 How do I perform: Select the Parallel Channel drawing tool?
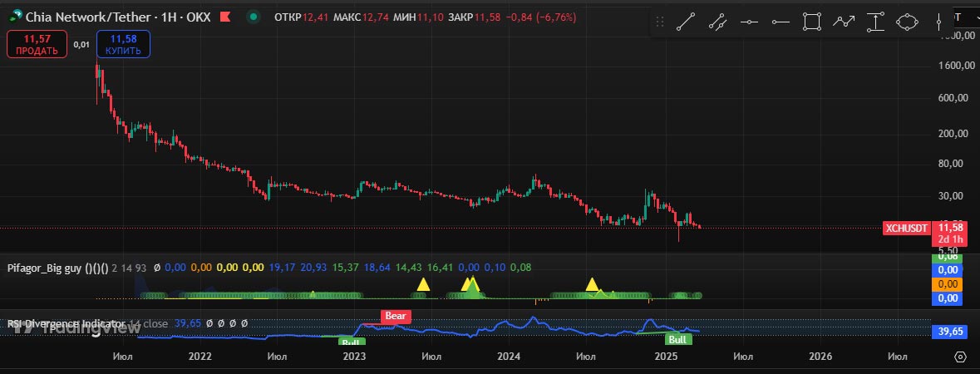[x=718, y=22]
